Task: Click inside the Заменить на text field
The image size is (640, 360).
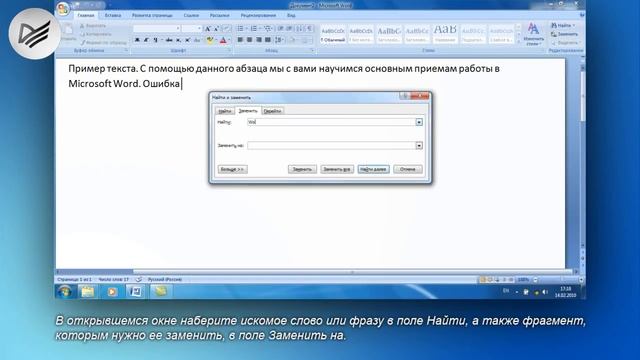Action: coord(331,146)
